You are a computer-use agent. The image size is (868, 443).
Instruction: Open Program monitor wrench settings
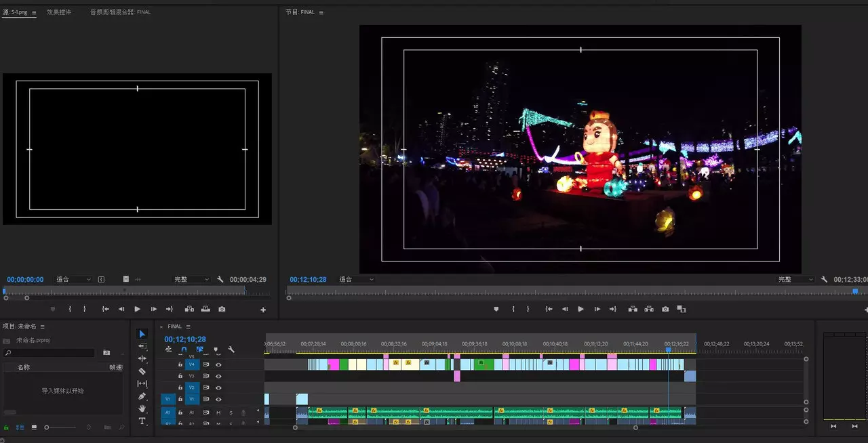(x=824, y=279)
